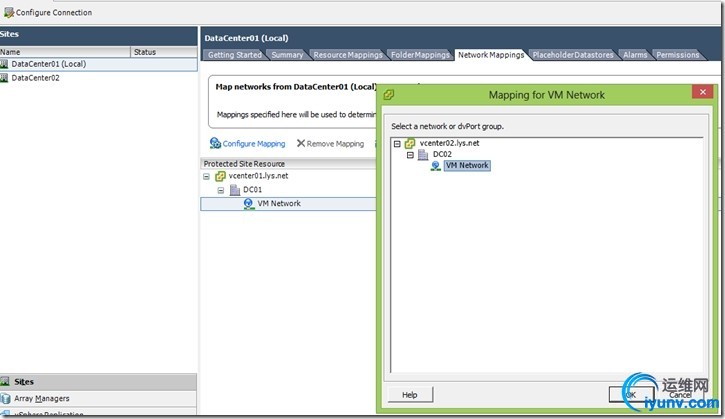The image size is (725, 419).
Task: Select vcenter02.lys.net in the dialog tree
Action: tap(449, 143)
